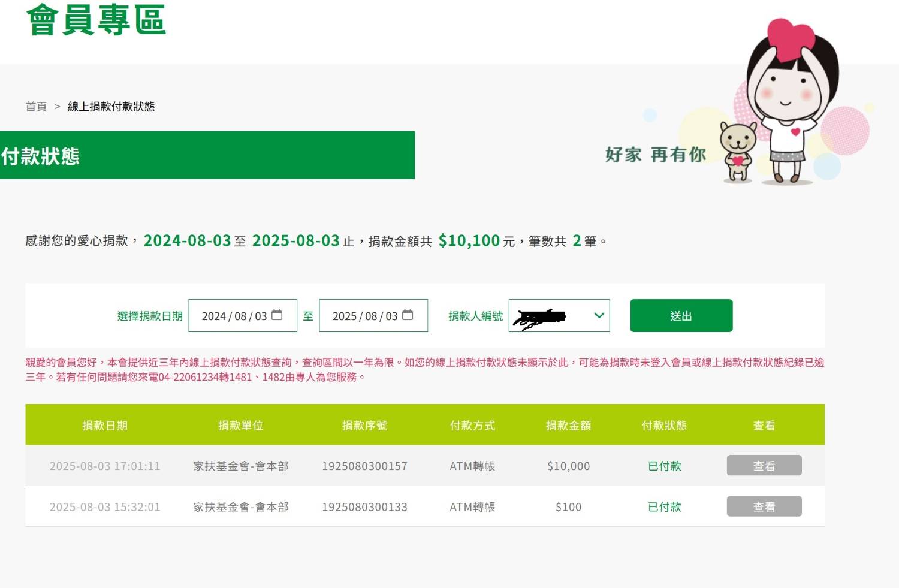Click the end date field 2025/08/03

364,316
